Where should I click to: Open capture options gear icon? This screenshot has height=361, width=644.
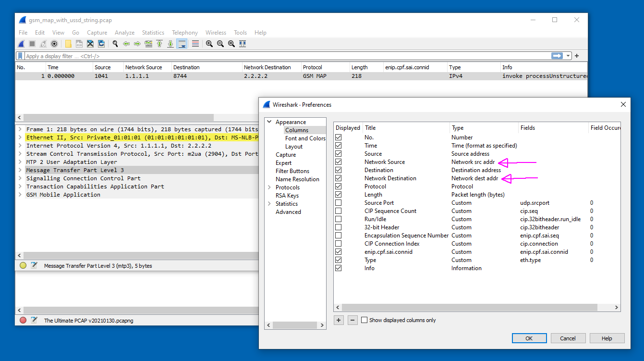pyautogui.click(x=54, y=44)
